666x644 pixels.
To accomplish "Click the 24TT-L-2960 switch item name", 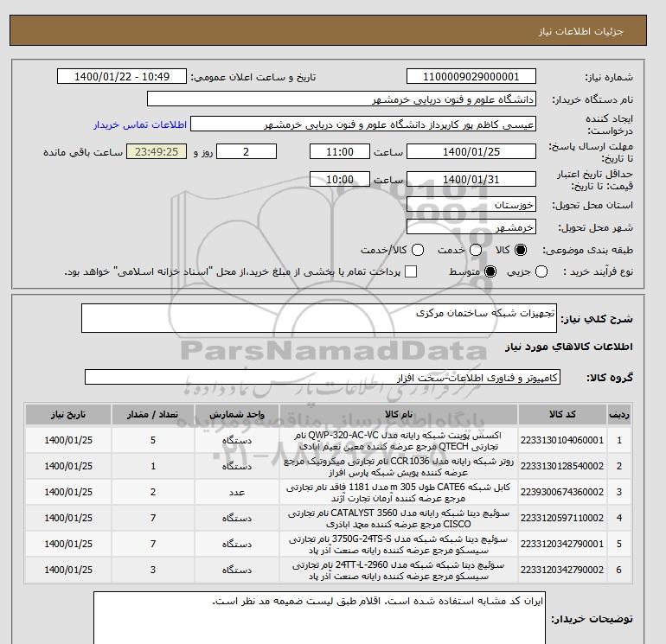I will (x=399, y=571).
